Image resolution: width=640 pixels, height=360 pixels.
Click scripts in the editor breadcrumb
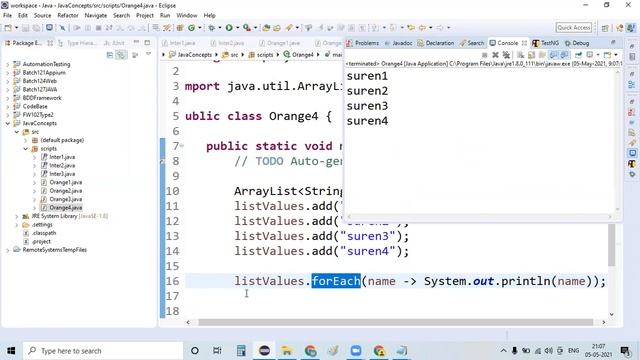[x=260, y=54]
